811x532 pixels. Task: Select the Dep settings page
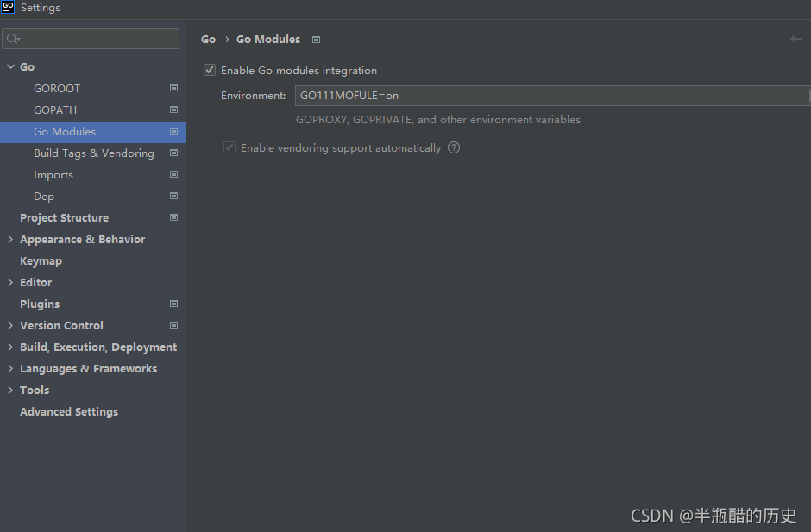tap(44, 196)
